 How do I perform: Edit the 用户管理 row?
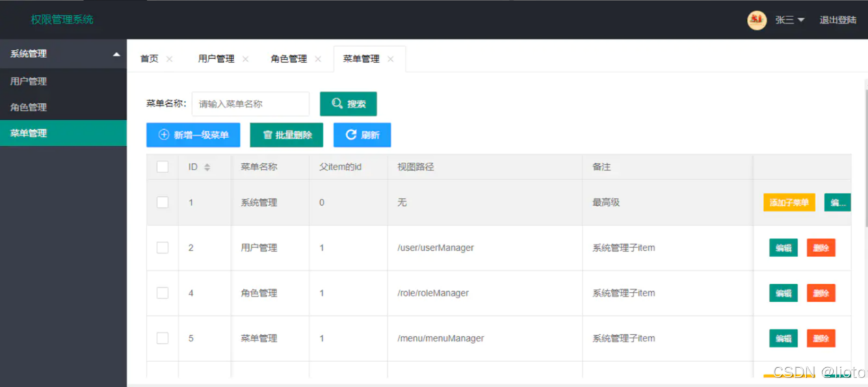click(x=783, y=248)
